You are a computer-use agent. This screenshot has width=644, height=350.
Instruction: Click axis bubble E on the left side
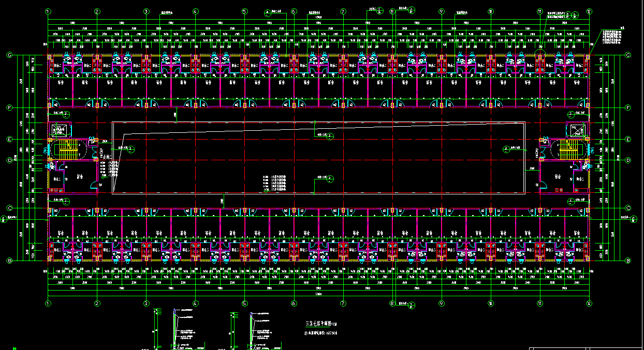tap(9, 139)
